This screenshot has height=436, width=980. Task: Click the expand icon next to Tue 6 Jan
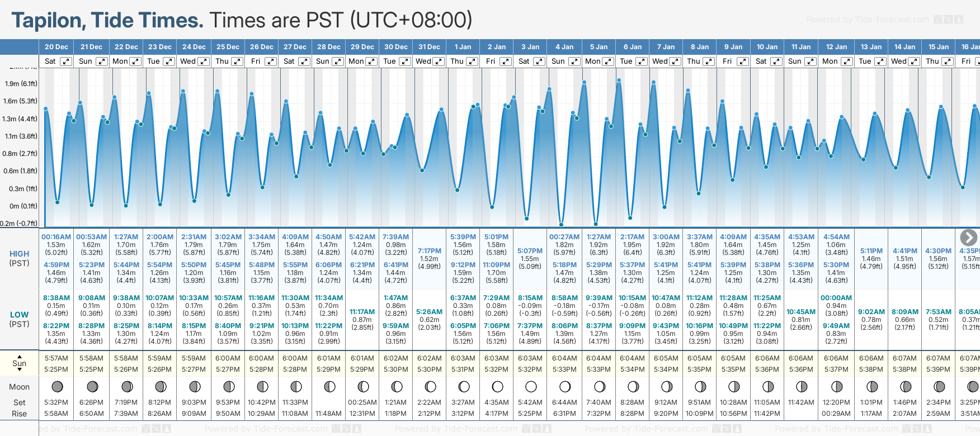pyautogui.click(x=642, y=61)
